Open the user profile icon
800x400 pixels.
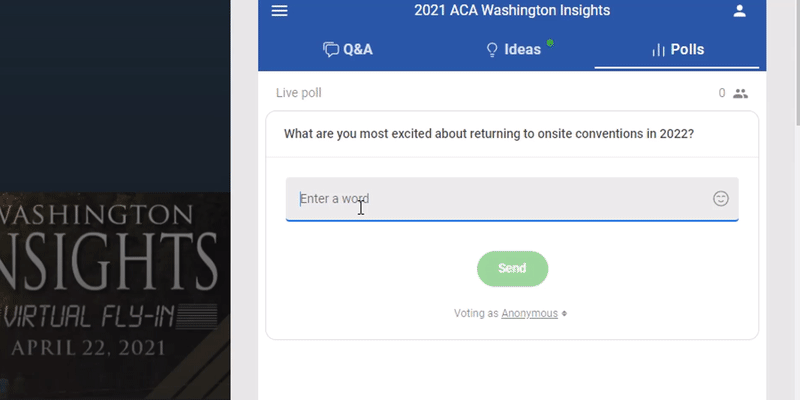click(740, 11)
